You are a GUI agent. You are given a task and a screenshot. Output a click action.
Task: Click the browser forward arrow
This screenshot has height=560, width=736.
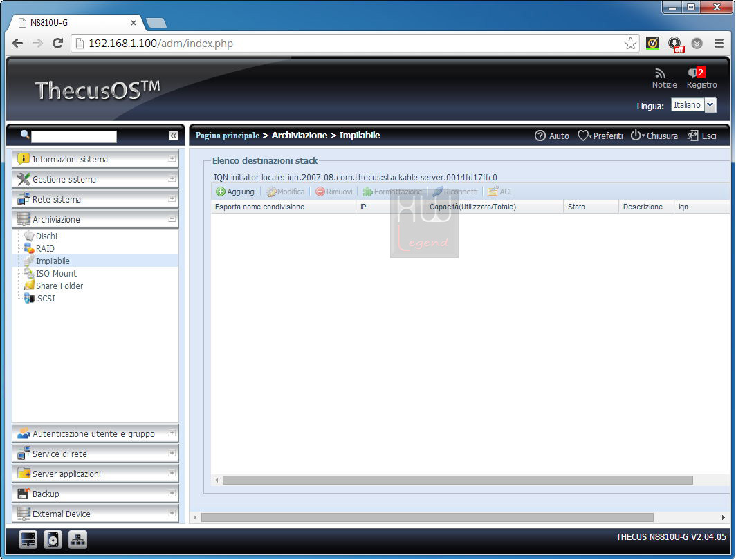pos(37,43)
